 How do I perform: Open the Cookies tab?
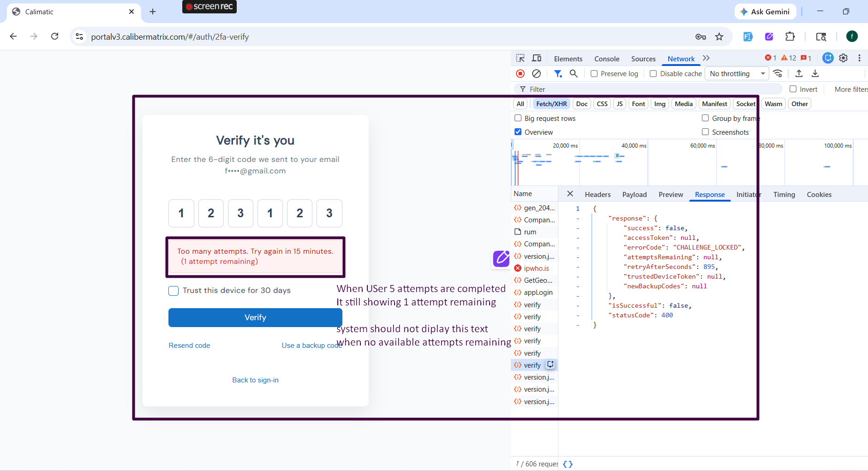coord(819,195)
